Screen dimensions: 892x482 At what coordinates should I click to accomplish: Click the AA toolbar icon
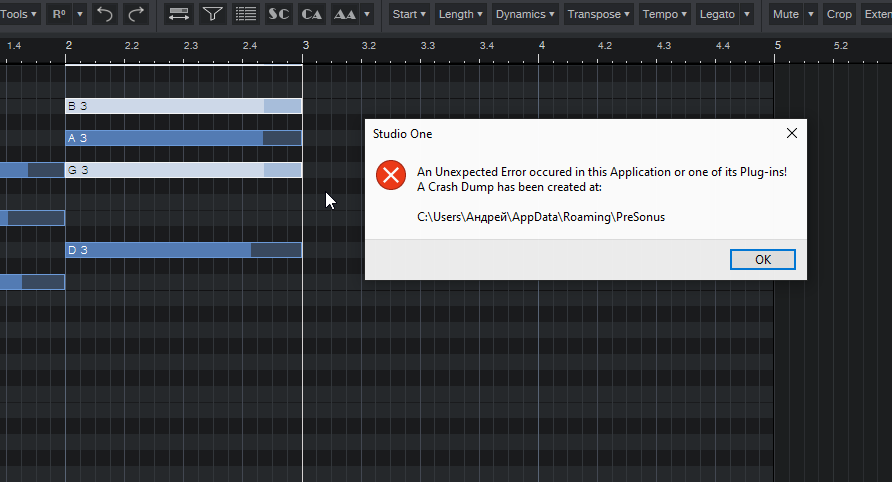(345, 14)
